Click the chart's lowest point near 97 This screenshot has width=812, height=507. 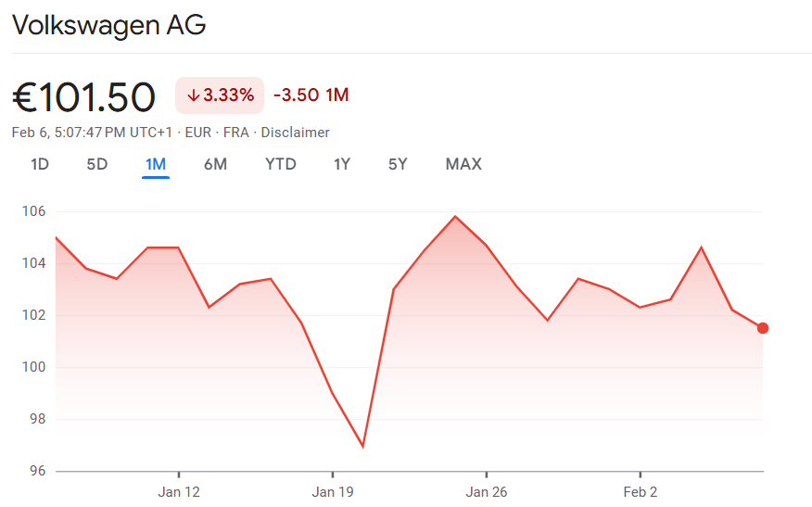(362, 447)
